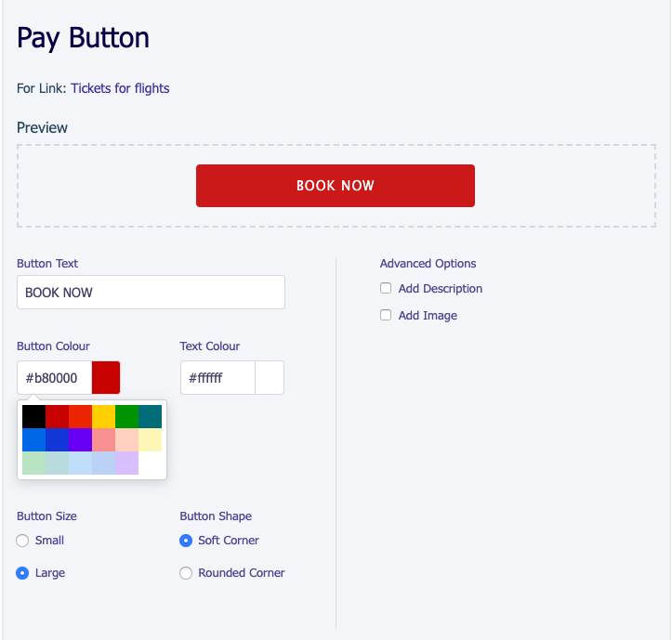Select the Soft Corner button shape
Viewport: 672px width, 640px height.
point(186,541)
